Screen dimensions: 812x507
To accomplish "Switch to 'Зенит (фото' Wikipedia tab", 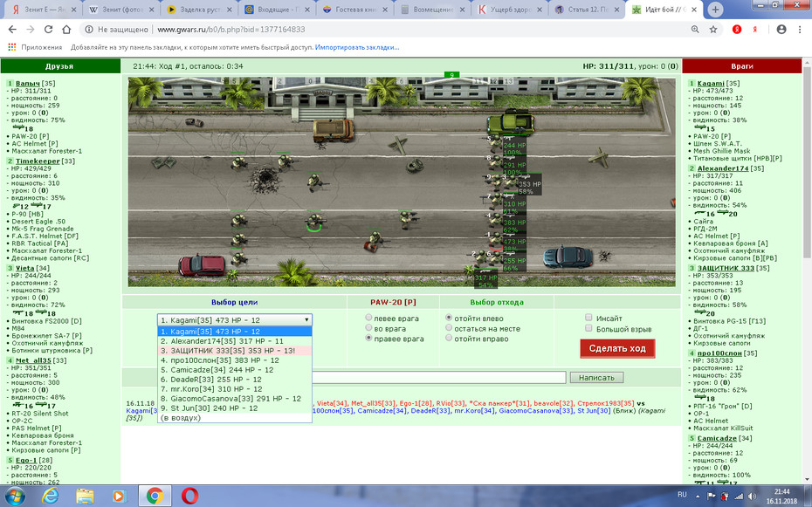I will [120, 10].
